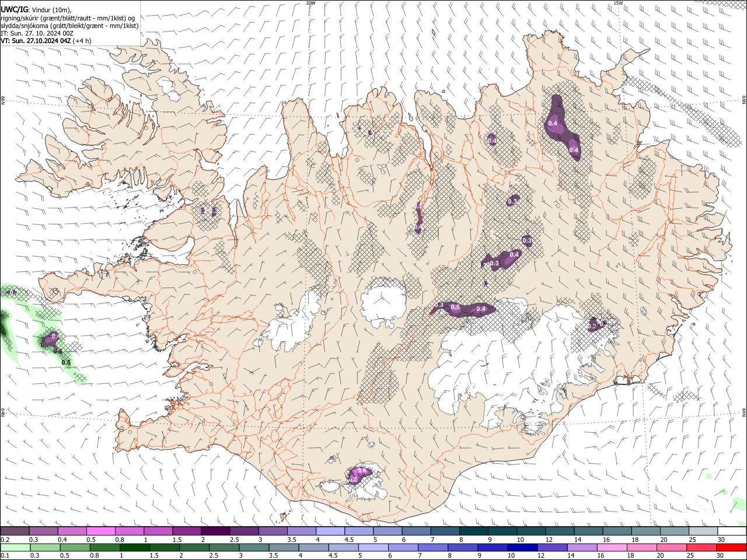The width and height of the screenshot is (747, 560).
Task: Select the 8 mm dark teal snow swatch
Action: click(x=474, y=531)
